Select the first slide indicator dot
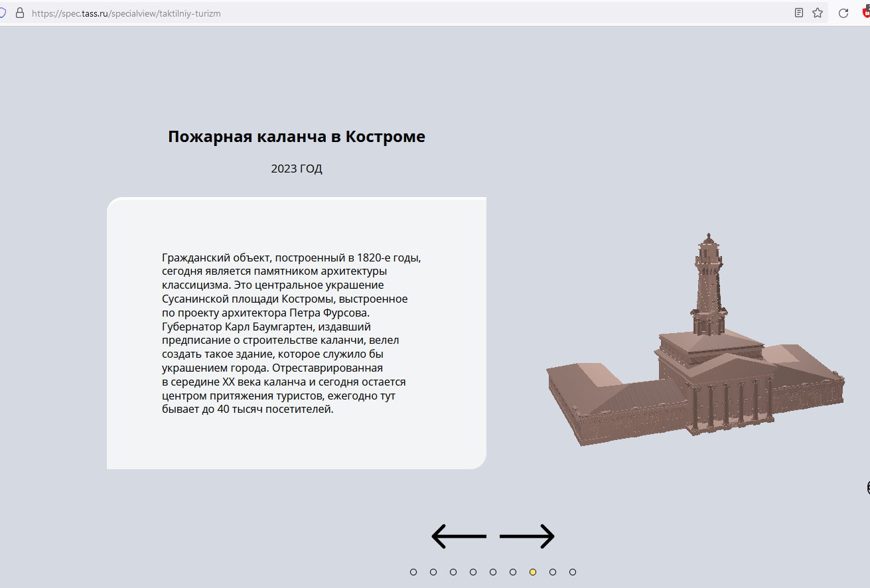Screen dimensions: 870x588 (413, 572)
